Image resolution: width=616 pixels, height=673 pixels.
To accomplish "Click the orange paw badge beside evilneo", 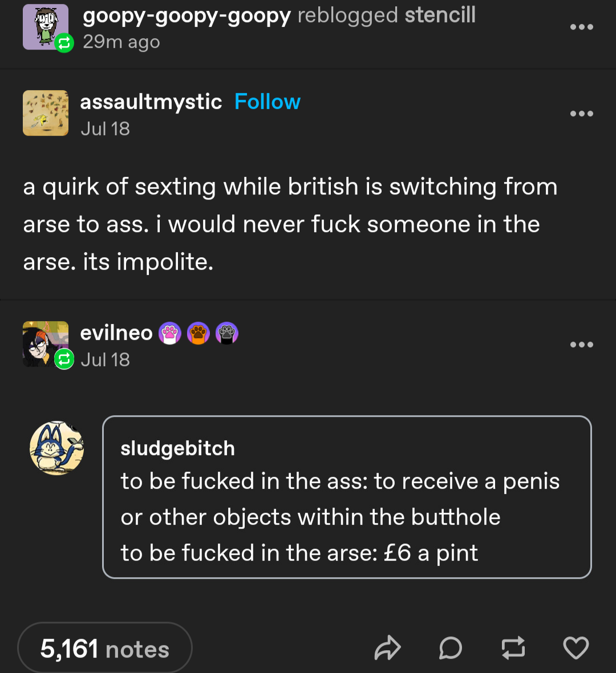I will pos(198,333).
